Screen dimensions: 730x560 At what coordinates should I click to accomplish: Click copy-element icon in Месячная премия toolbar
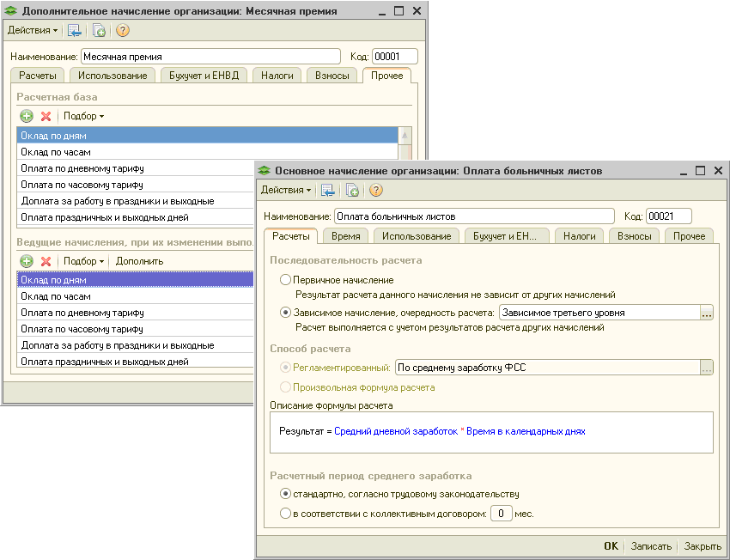99,30
